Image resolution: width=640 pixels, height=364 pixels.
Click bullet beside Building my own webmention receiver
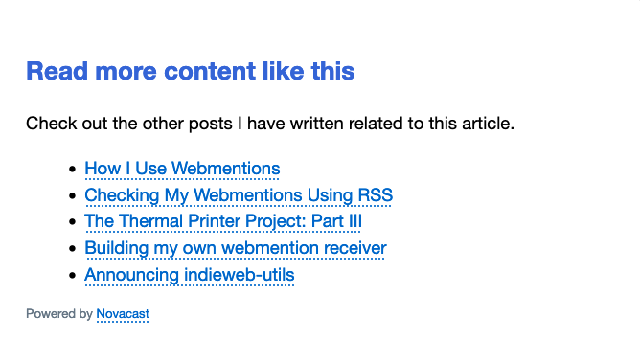point(73,248)
